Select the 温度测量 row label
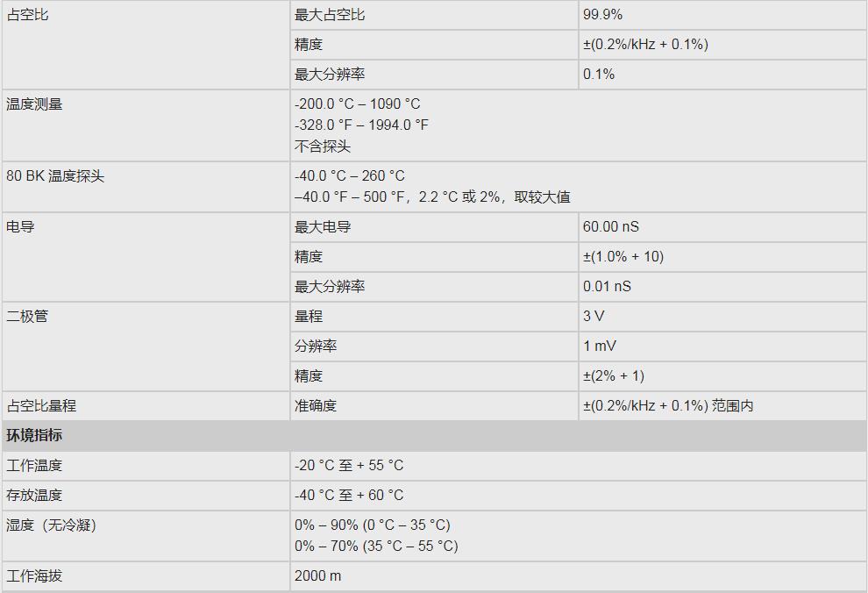Image resolution: width=868 pixels, height=593 pixels. [x=34, y=104]
